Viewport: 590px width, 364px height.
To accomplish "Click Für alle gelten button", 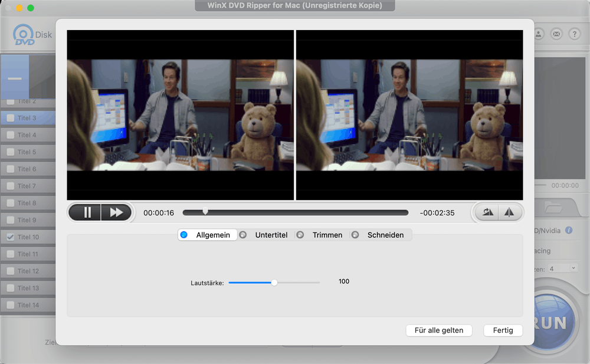I will [x=439, y=330].
